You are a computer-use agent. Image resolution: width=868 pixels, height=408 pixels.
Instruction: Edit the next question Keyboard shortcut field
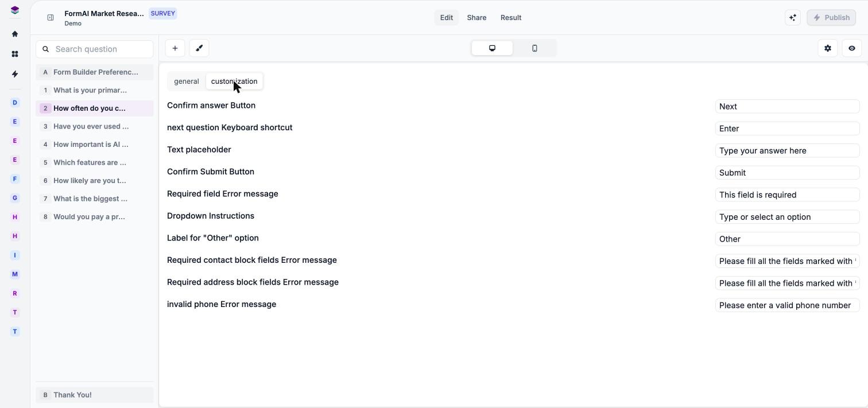coord(787,129)
